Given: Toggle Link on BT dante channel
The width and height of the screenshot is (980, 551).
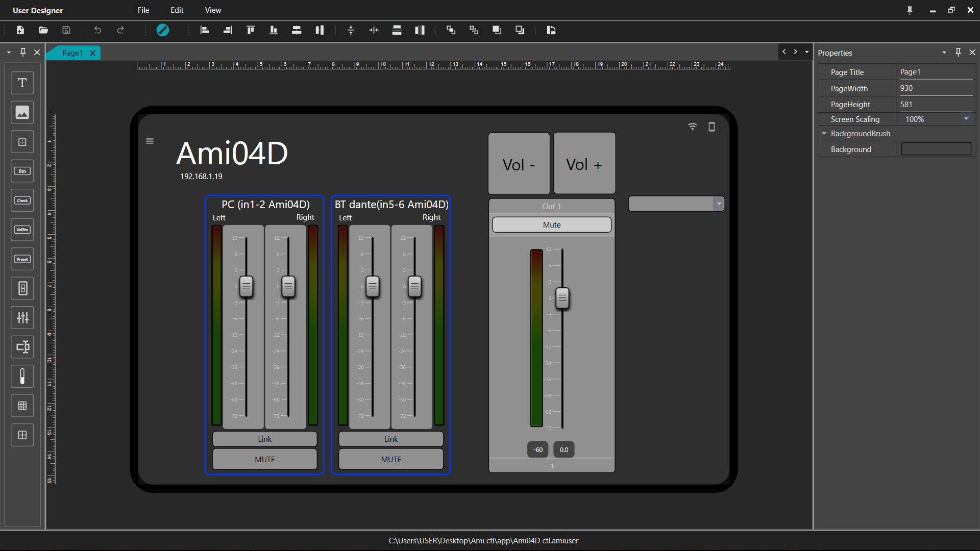Looking at the screenshot, I should click(391, 439).
